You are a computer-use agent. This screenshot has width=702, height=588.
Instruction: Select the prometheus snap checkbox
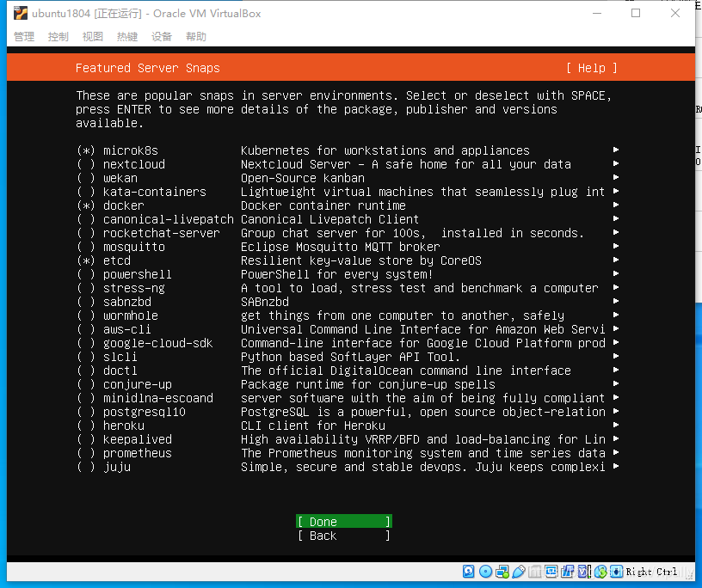pos(86,453)
